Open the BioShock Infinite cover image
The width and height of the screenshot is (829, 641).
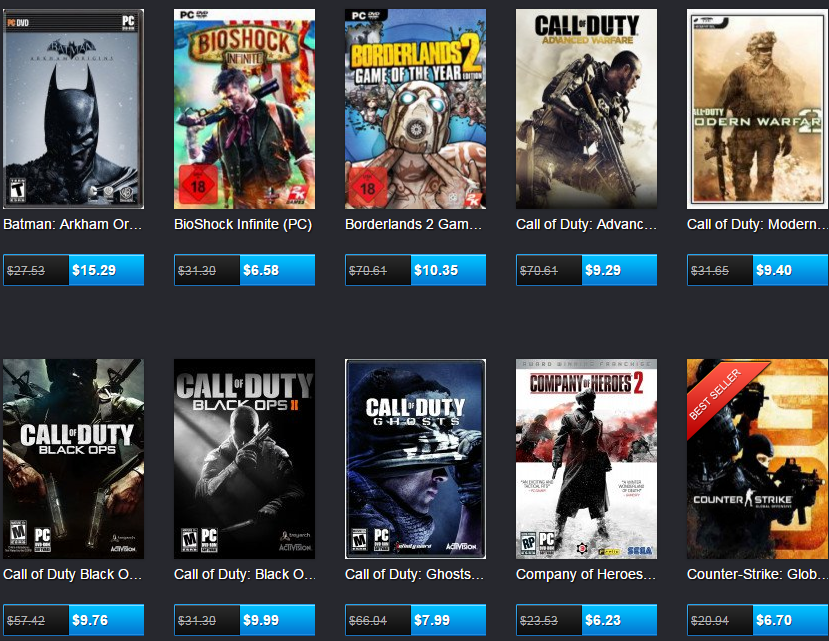point(244,108)
